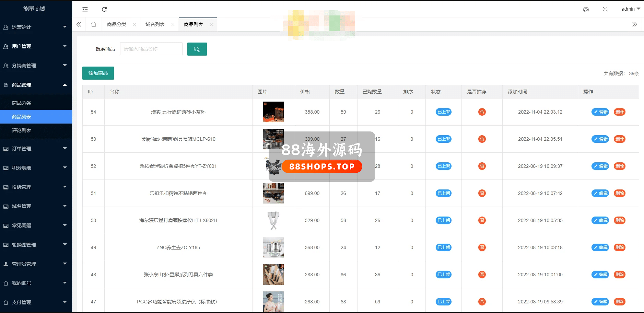The width and height of the screenshot is (644, 313).
Task: Click the 添加商品 button
Action: click(98, 73)
